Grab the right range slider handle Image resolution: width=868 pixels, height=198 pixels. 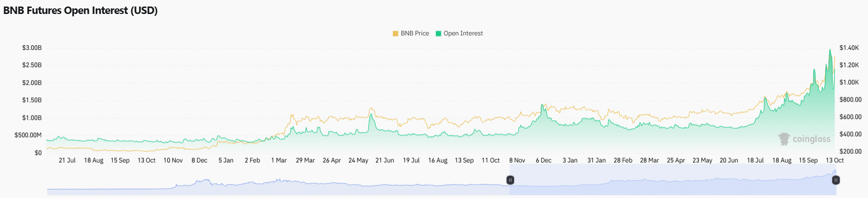coord(836,180)
